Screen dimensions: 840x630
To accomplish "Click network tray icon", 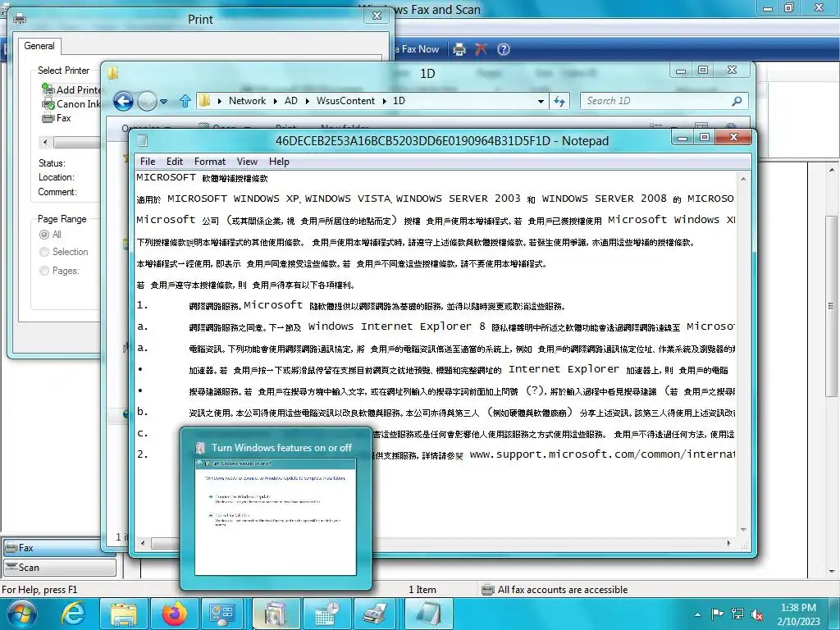I will coord(737,614).
